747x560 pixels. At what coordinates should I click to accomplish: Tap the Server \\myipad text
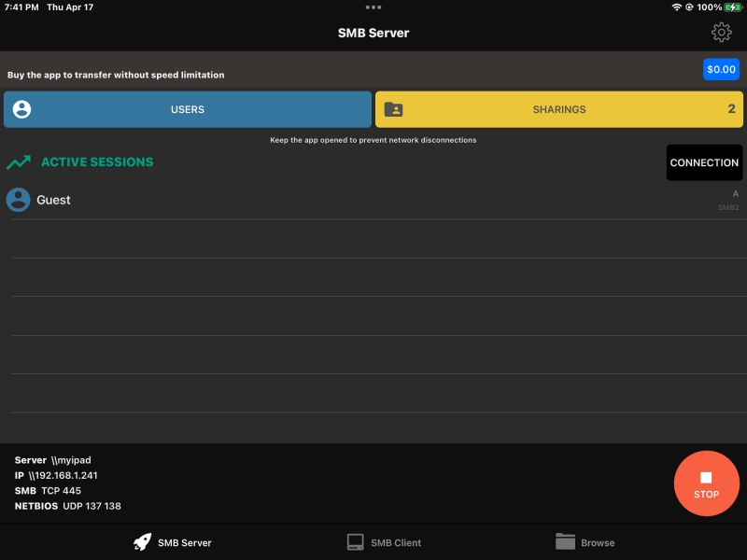pos(52,460)
